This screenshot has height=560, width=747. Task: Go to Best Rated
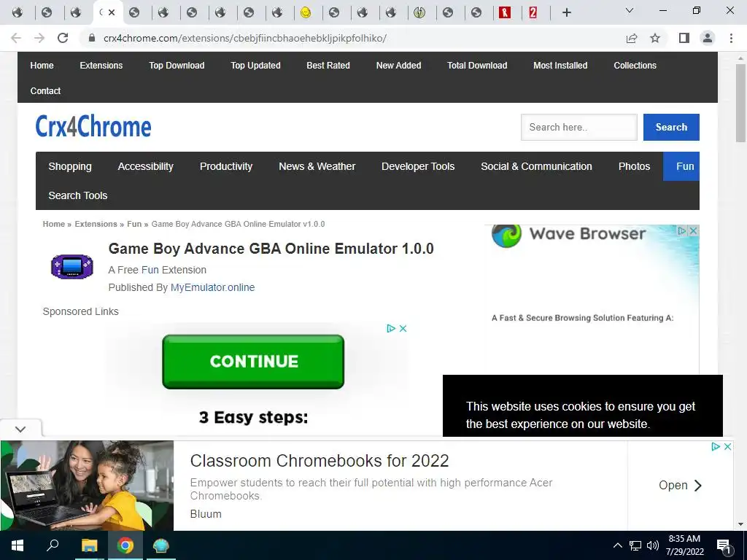[x=328, y=65]
